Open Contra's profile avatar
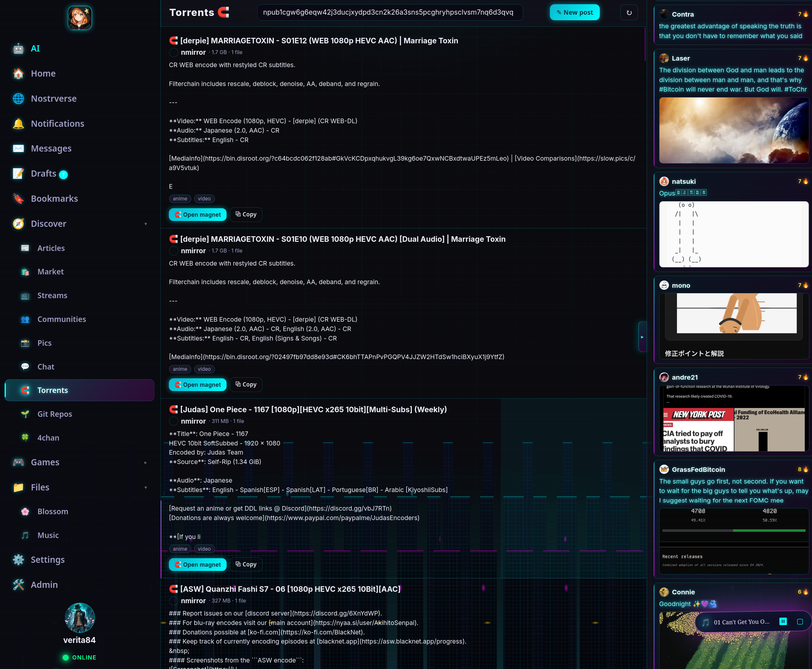The height and width of the screenshot is (669, 812). [664, 14]
